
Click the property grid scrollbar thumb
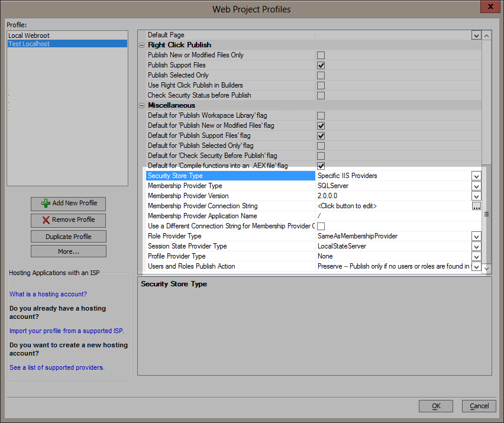[x=487, y=214]
